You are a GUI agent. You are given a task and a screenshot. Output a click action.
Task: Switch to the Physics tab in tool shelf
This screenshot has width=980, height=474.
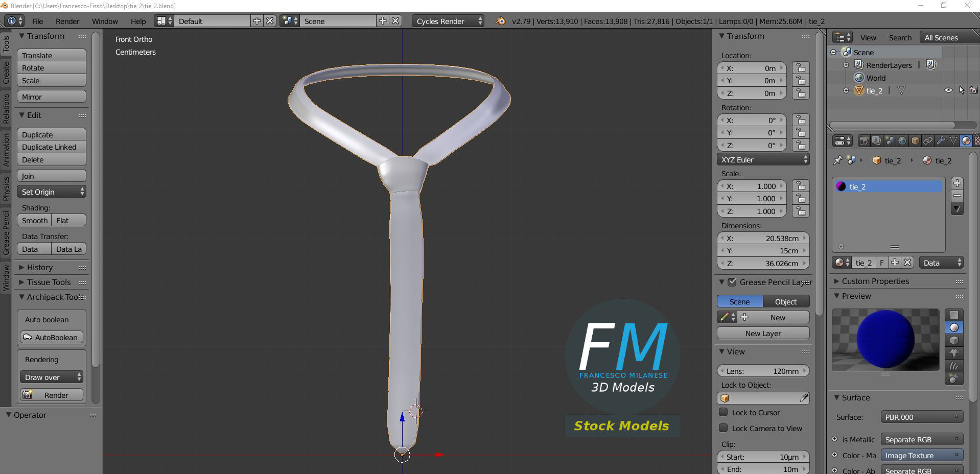[x=6, y=188]
